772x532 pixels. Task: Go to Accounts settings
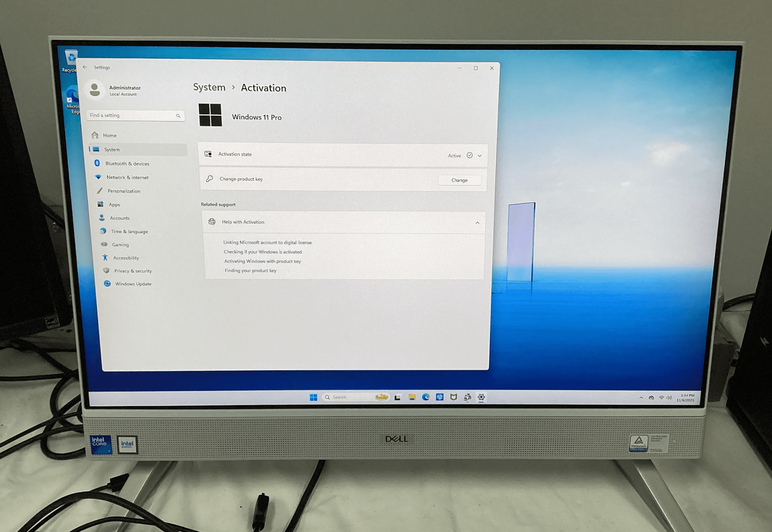(120, 218)
